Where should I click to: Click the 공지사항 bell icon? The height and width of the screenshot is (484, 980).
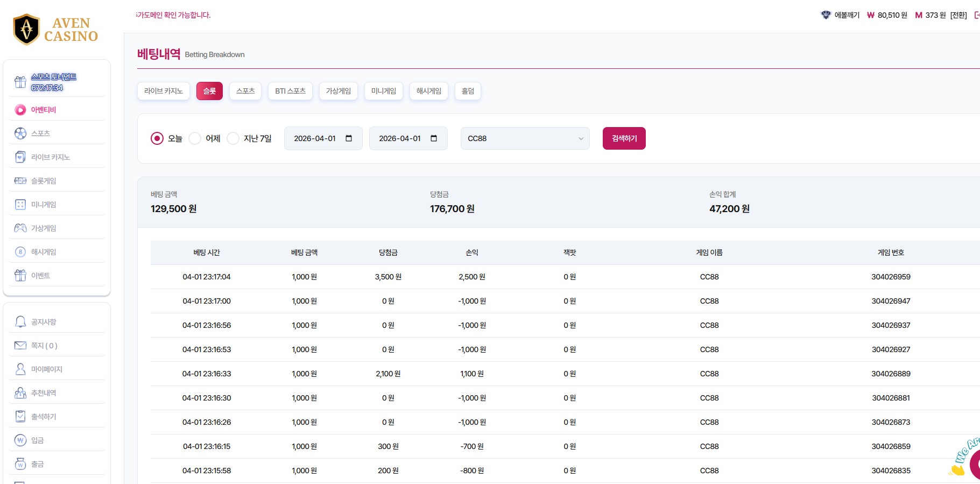[20, 322]
